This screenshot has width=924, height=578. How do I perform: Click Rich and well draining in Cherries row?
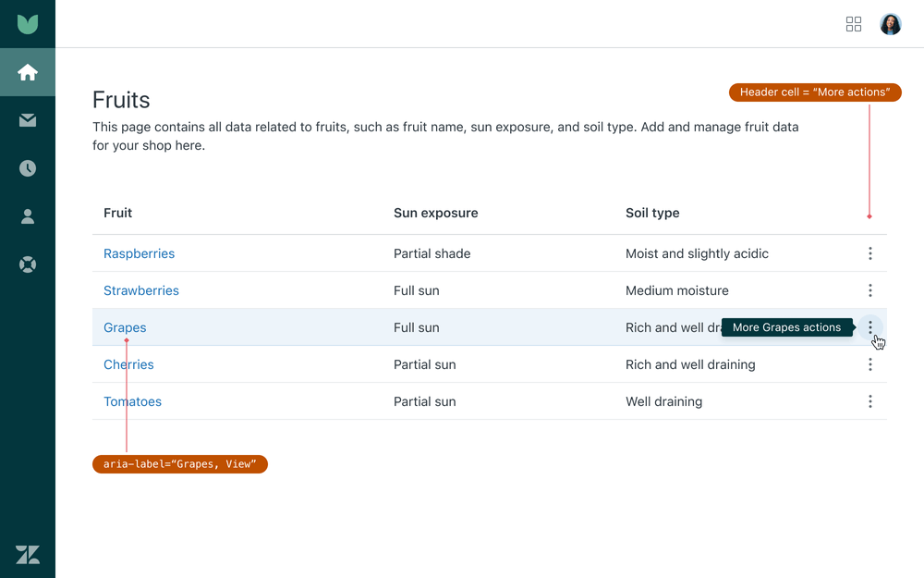690,364
